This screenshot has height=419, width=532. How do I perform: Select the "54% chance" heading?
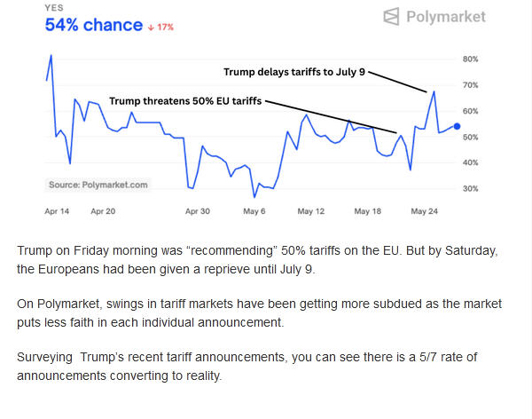pyautogui.click(x=94, y=26)
